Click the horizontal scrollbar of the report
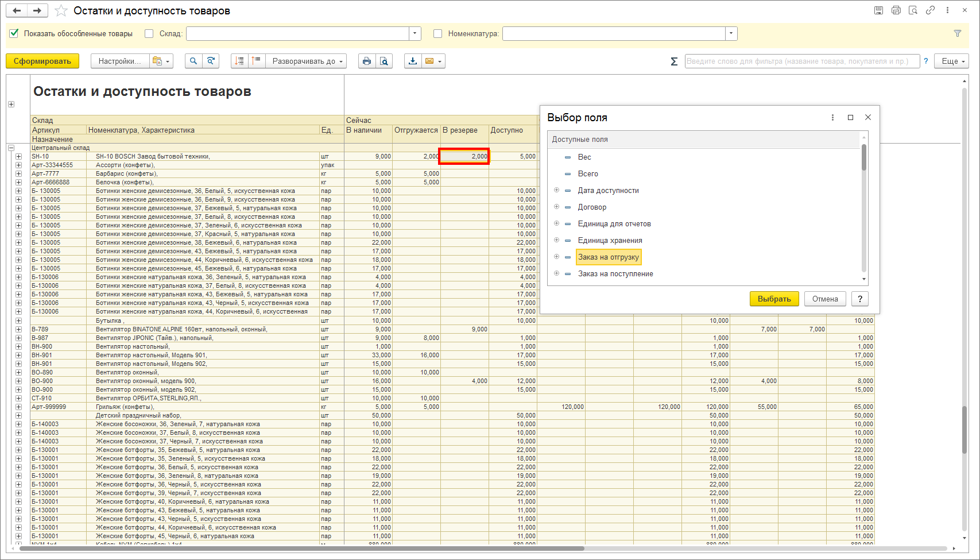This screenshot has width=980, height=560. [302, 549]
